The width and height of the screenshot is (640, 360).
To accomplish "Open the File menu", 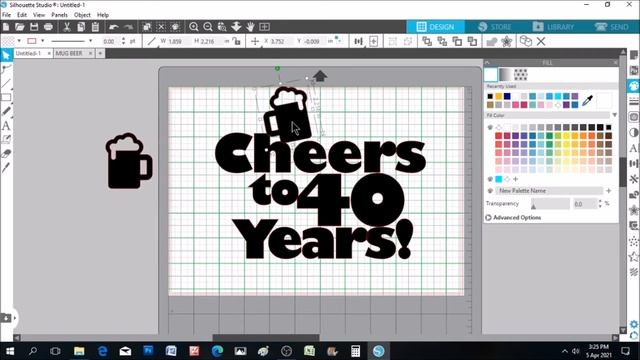I will [7, 15].
